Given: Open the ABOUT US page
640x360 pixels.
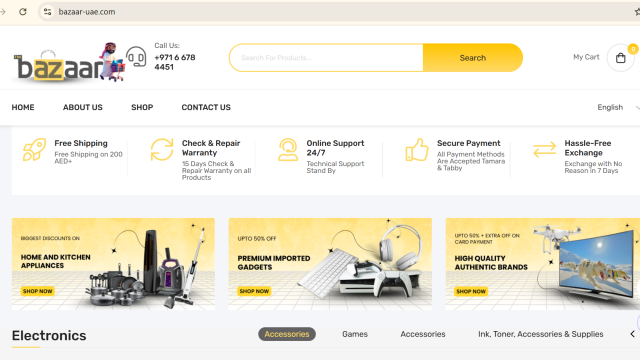Looking at the screenshot, I should point(82,107).
